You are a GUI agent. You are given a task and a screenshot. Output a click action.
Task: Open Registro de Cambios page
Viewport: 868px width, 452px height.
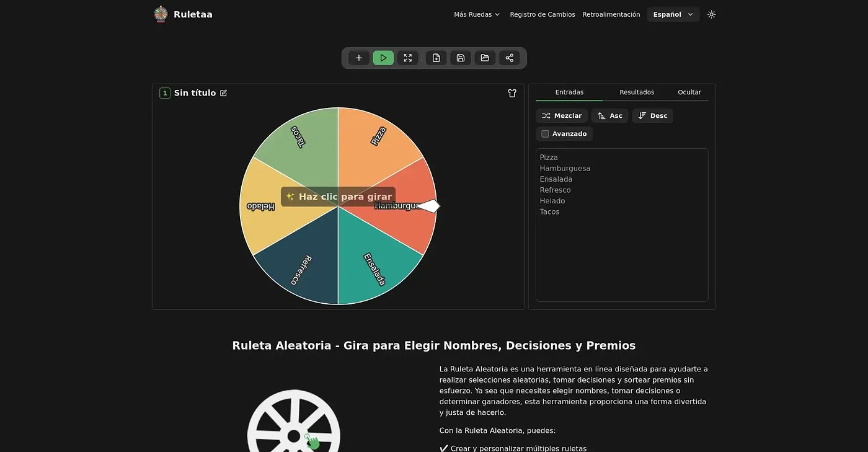[542, 14]
